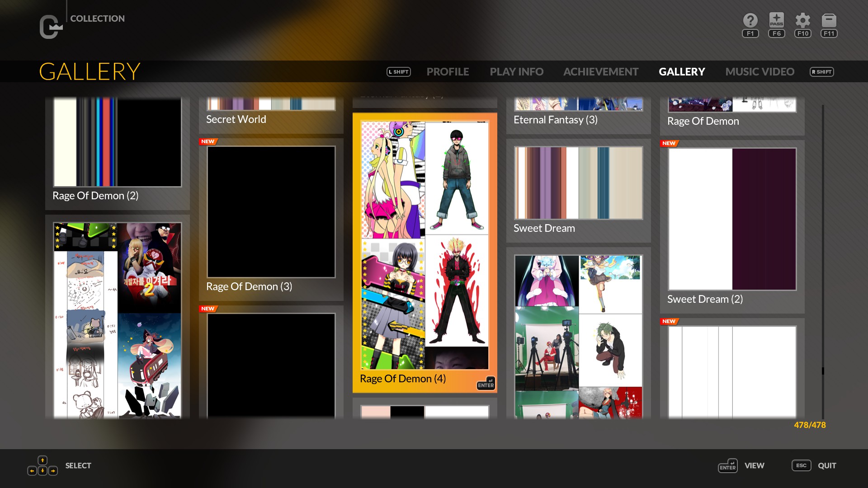Open the bottom white-striped thumbnail
This screenshot has height=488, width=868.
pyautogui.click(x=732, y=372)
